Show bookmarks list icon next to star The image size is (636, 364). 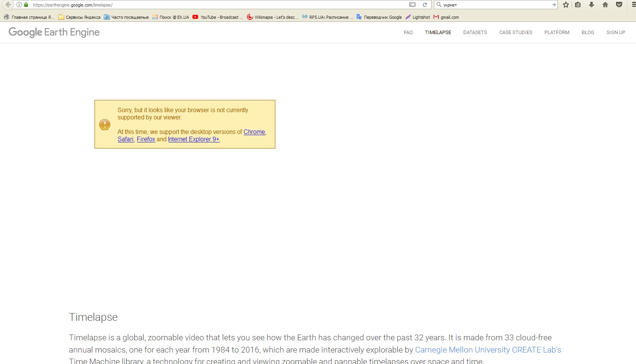578,5
